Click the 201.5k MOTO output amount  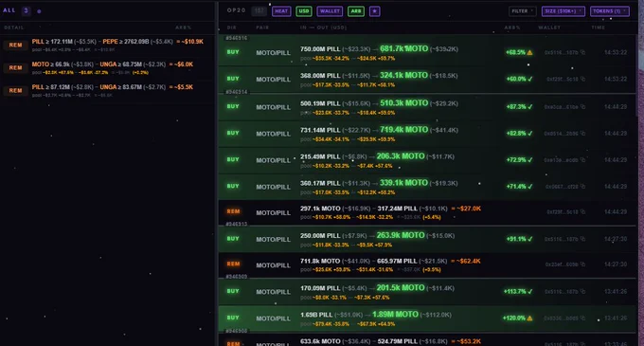[401, 287]
